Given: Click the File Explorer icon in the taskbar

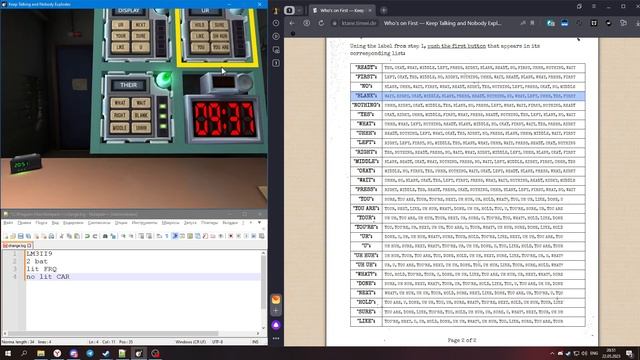Looking at the screenshot, I should coord(40,353).
